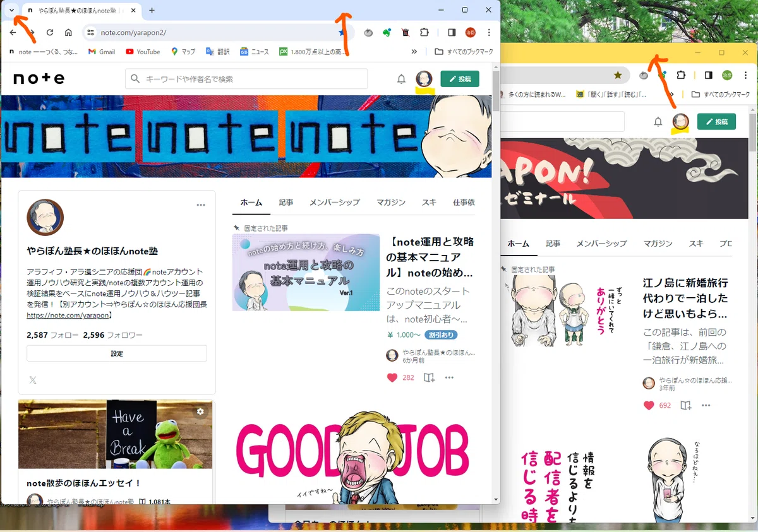Open gear settings on the Have a Break card
Image resolution: width=758 pixels, height=532 pixels.
(x=200, y=411)
